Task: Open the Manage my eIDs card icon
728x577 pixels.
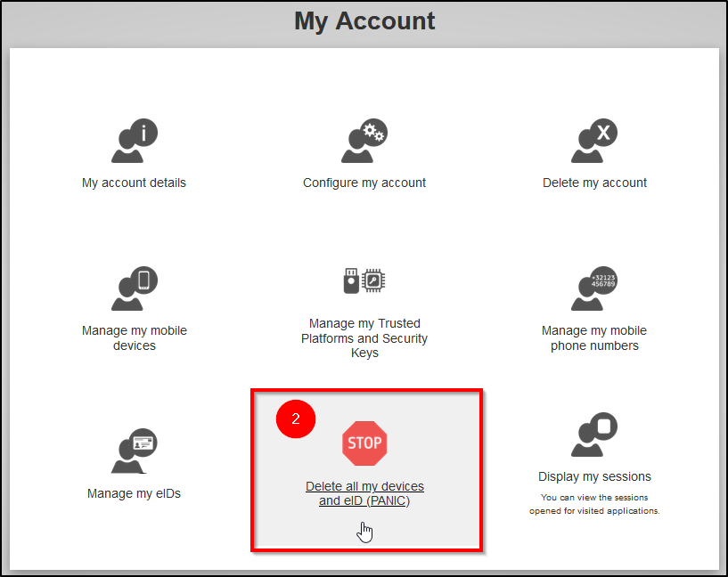Action: [135, 451]
